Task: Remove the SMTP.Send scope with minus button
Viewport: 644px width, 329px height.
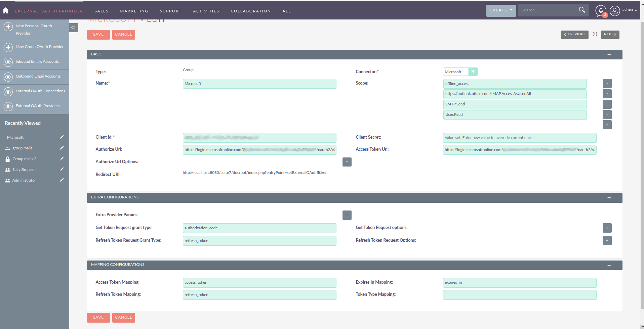Action: pos(607,104)
